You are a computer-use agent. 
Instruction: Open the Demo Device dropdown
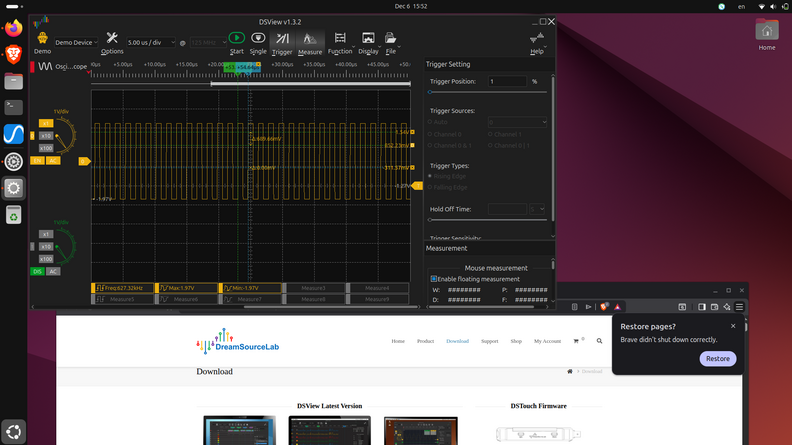[x=75, y=43]
